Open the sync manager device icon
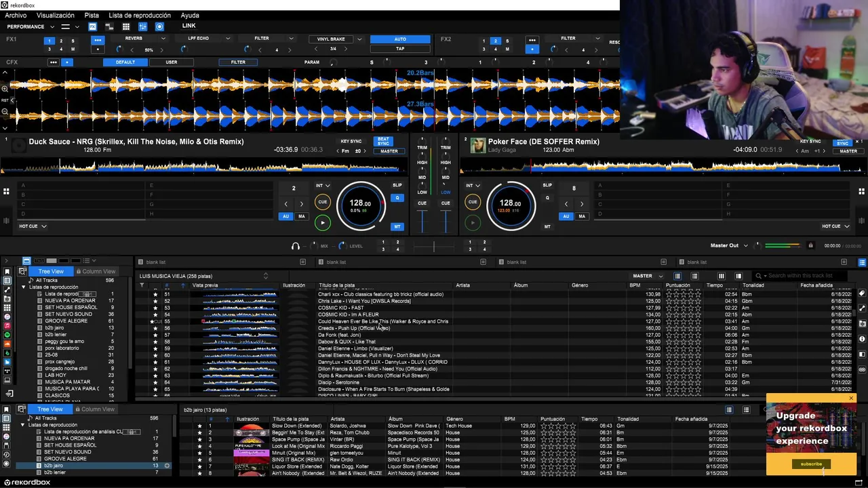The image size is (868, 488). tap(9, 394)
